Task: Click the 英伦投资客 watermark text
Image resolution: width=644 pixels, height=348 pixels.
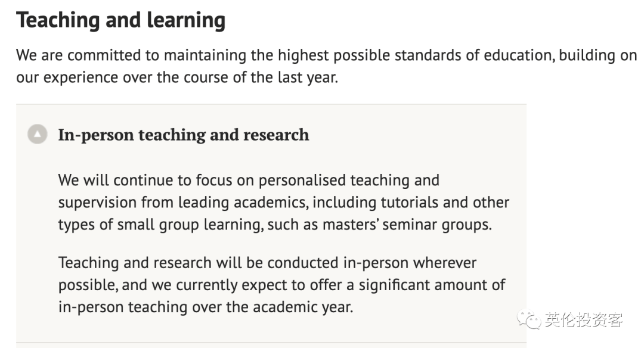Action: tap(584, 319)
